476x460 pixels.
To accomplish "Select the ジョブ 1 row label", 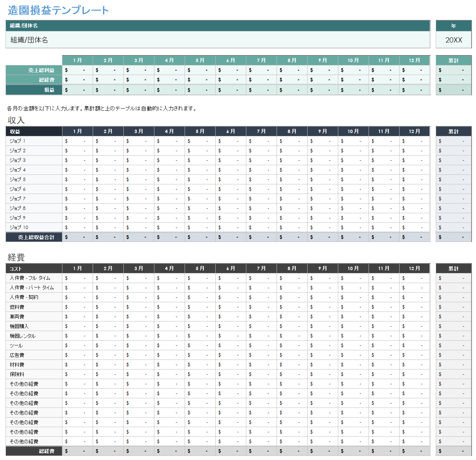I will click(x=34, y=141).
